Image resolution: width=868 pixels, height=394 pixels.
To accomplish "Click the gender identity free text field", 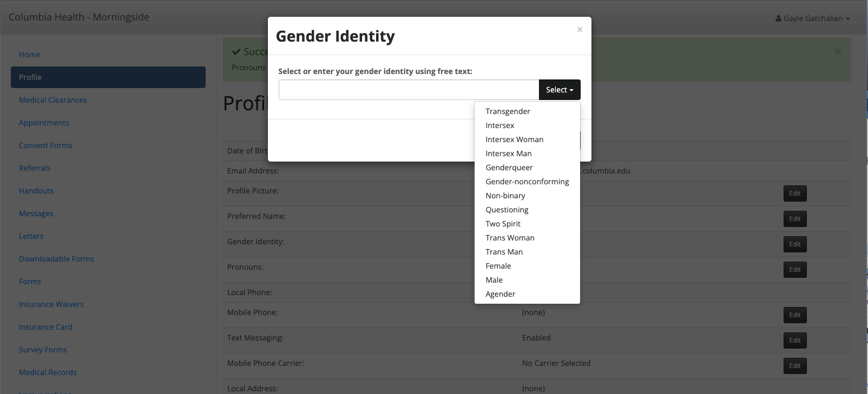I will (409, 90).
